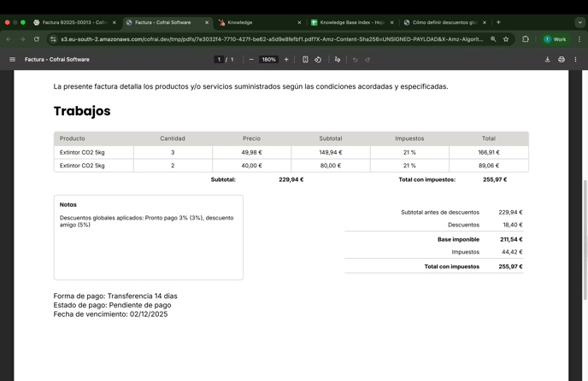This screenshot has width=588, height=381.
Task: Select the Factura - Cofrai Software tab
Action: [x=168, y=22]
